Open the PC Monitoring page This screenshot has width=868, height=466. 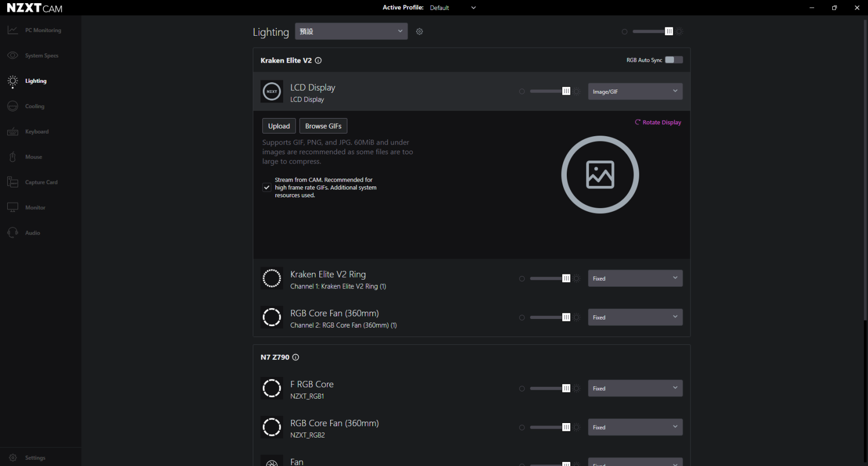tap(42, 31)
